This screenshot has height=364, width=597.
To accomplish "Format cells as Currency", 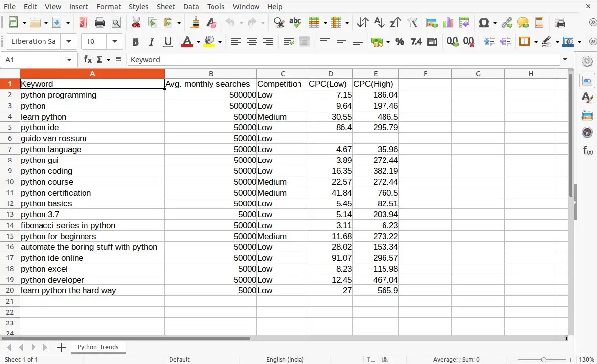I will click(377, 42).
